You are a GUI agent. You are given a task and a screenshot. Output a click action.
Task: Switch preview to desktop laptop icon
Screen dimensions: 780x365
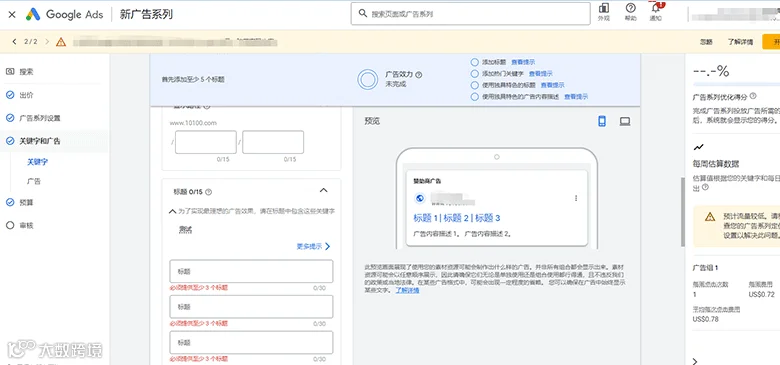(625, 121)
